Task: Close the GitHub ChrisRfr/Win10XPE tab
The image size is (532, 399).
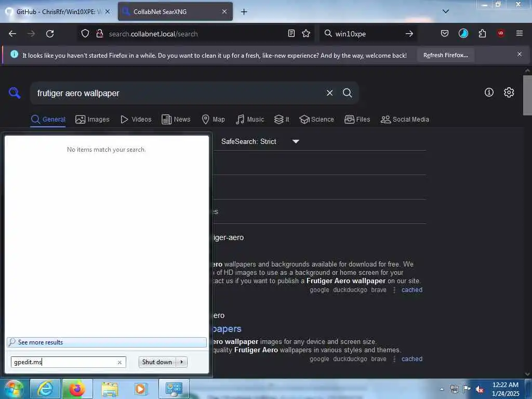Action: pos(108,11)
